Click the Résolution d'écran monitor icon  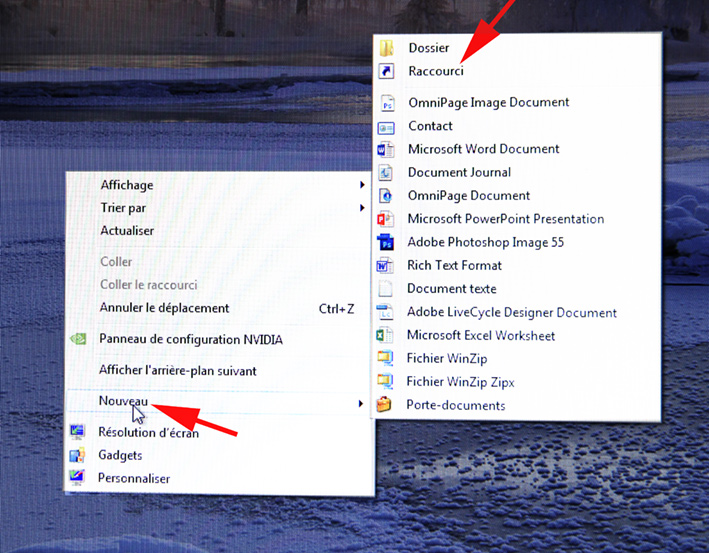click(x=77, y=432)
